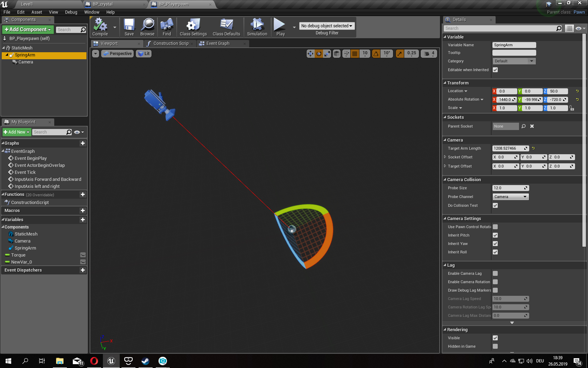
Task: Enable Camera Lag checkbox
Action: pyautogui.click(x=495, y=273)
